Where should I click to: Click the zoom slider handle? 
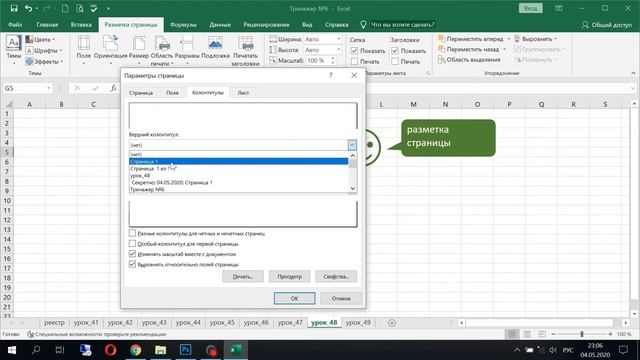coord(582,334)
